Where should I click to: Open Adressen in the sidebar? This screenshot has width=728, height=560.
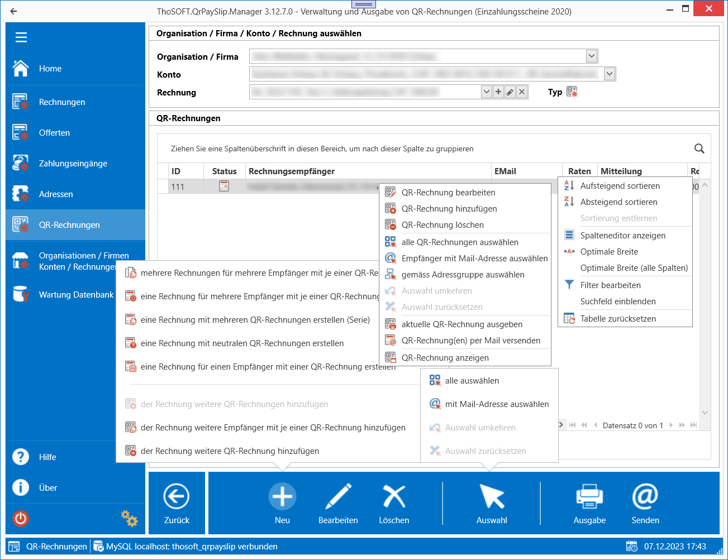click(75, 194)
